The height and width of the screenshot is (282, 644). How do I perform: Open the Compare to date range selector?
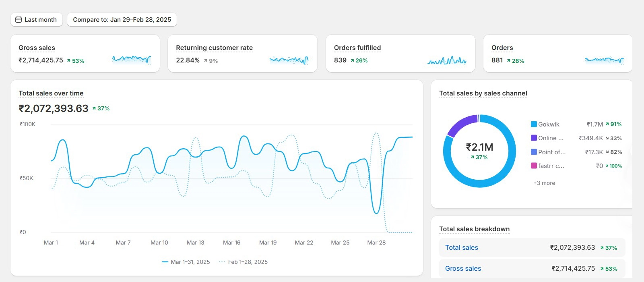[122, 20]
